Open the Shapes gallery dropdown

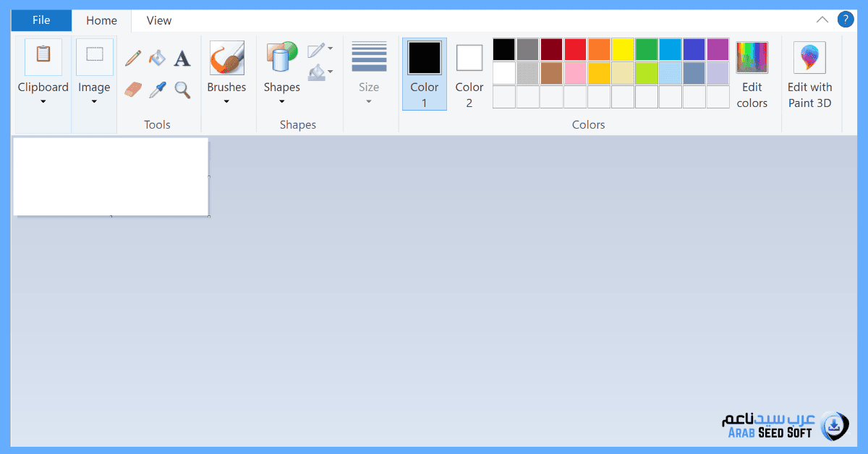[x=281, y=101]
